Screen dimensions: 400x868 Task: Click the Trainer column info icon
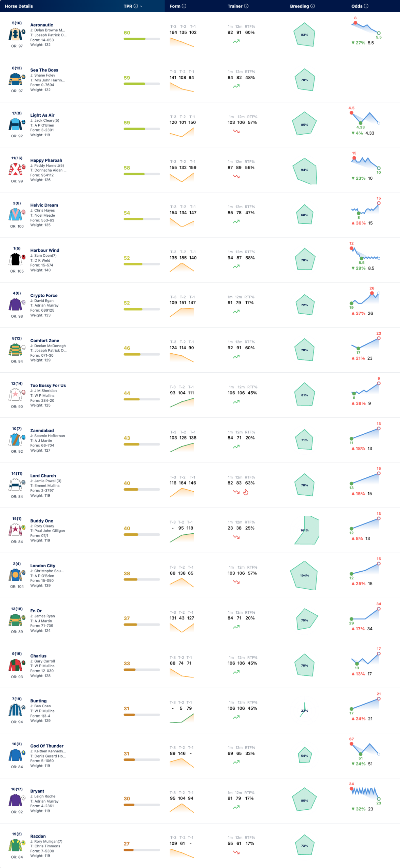246,6
